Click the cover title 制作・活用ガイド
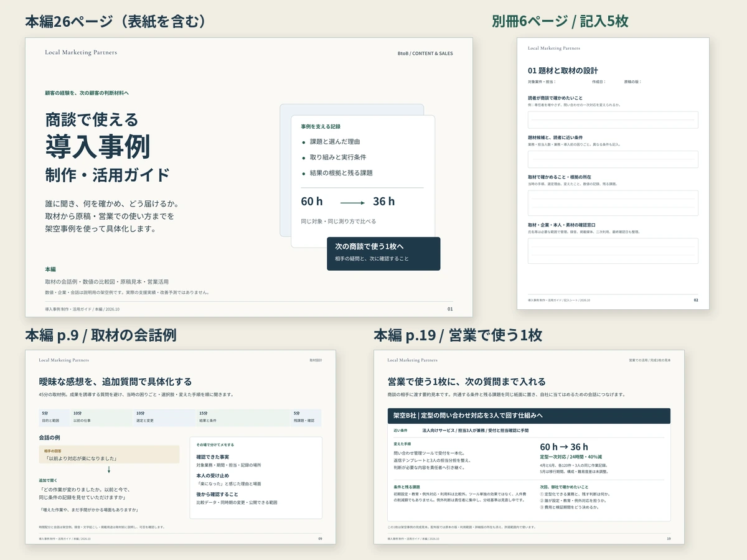Screen dimensions: 747x560 (107, 174)
